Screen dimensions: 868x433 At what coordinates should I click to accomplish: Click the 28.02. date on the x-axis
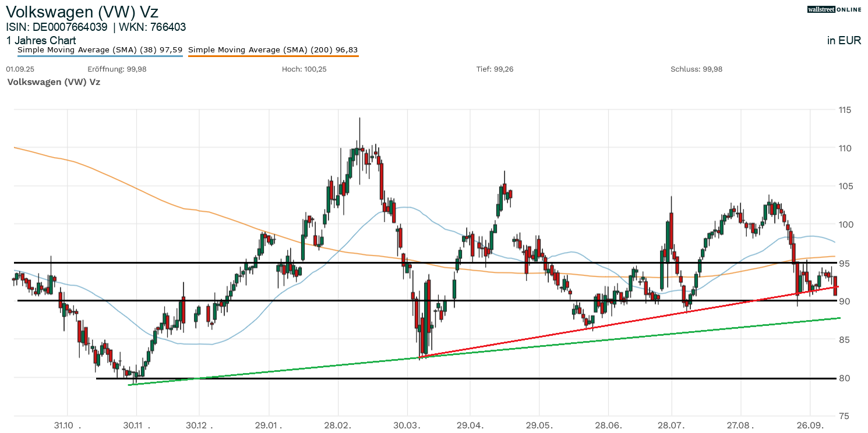tap(338, 425)
